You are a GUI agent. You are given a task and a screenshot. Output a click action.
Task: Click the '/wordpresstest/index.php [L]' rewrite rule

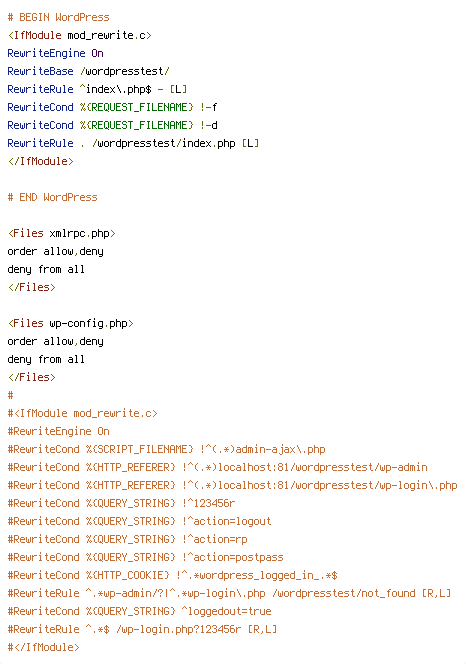133,143
